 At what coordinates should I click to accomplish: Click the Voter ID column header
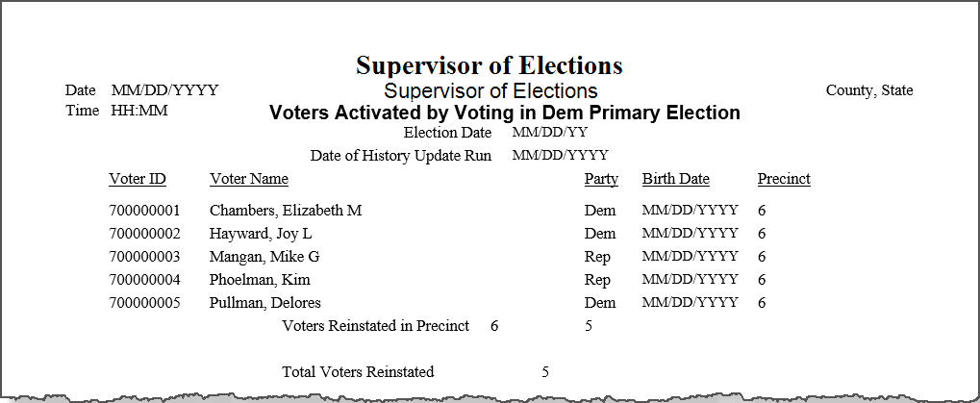pyautogui.click(x=138, y=179)
